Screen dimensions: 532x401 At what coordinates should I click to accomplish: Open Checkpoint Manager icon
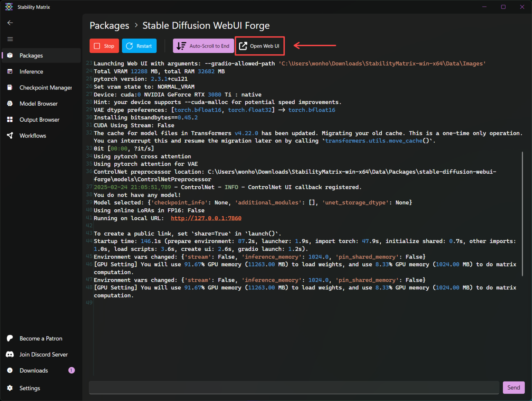click(x=10, y=88)
